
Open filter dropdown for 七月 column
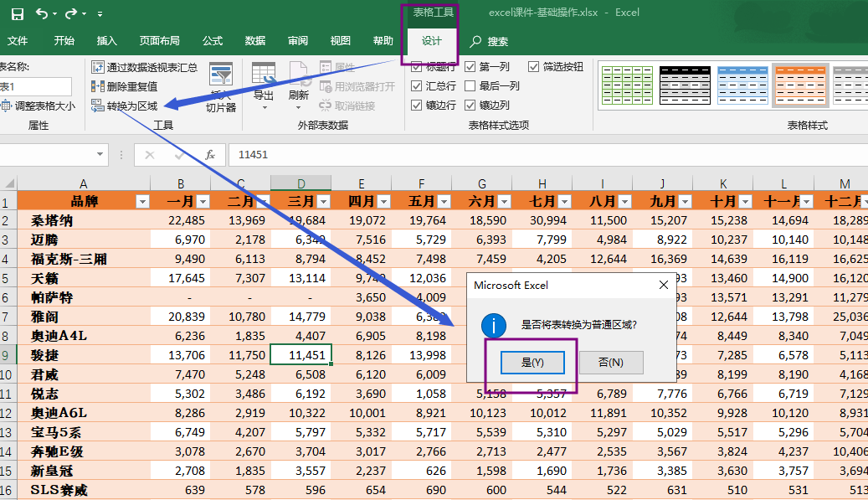[565, 202]
